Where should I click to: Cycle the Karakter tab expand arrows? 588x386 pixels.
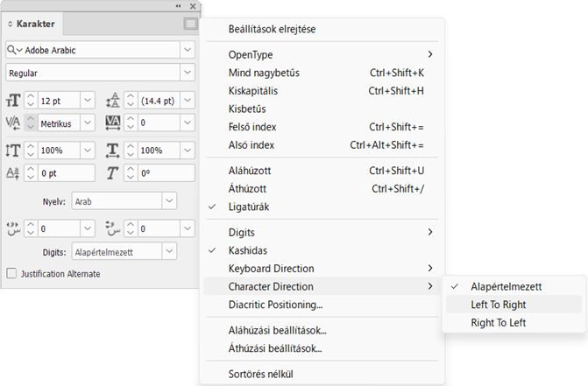pos(11,24)
